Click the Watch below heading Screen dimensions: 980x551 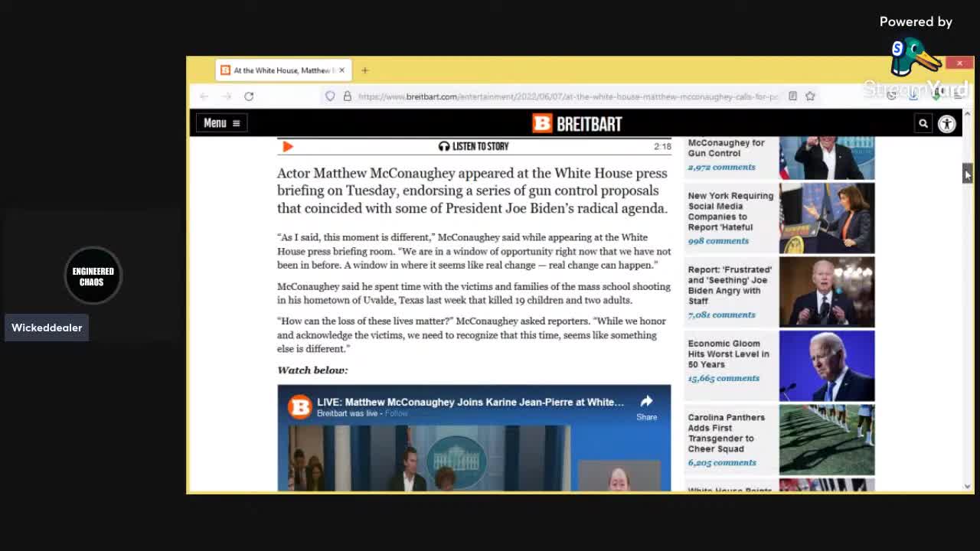coord(312,370)
